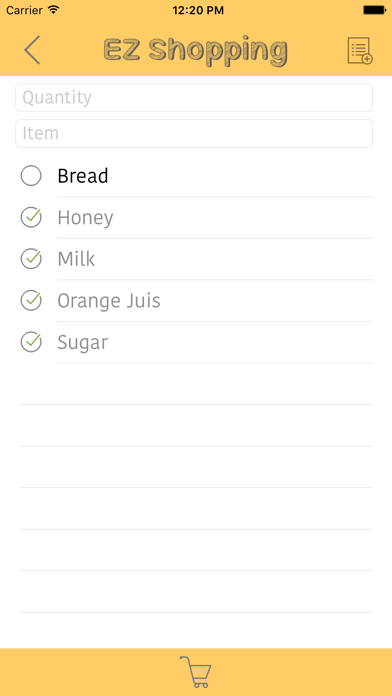
Task: Open the add new list icon
Action: [x=360, y=51]
